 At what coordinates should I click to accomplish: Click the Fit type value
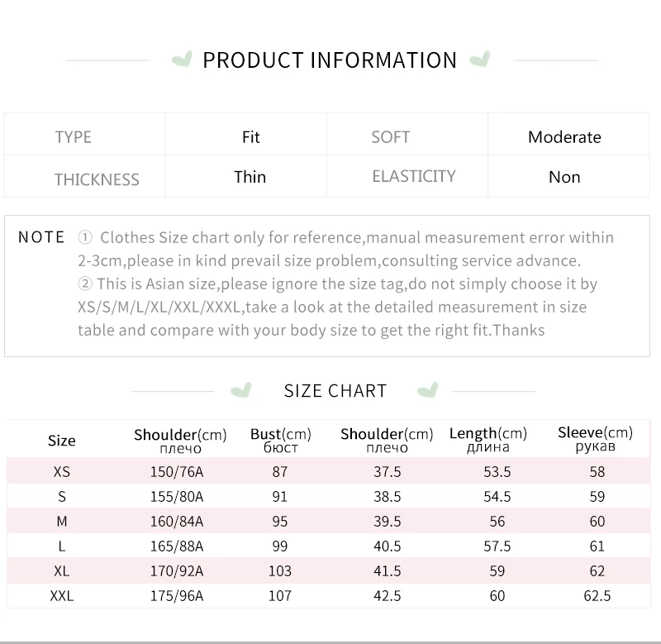pos(251,137)
